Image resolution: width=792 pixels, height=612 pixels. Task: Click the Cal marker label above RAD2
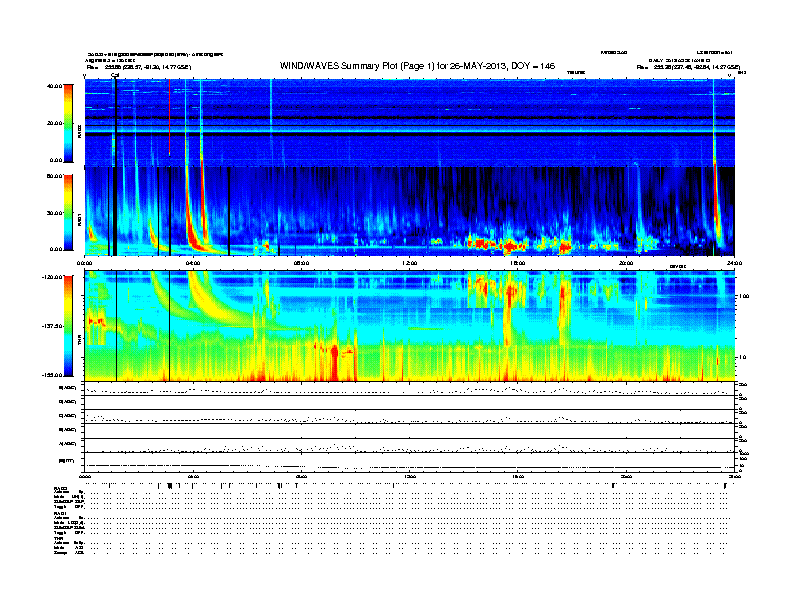(x=115, y=76)
